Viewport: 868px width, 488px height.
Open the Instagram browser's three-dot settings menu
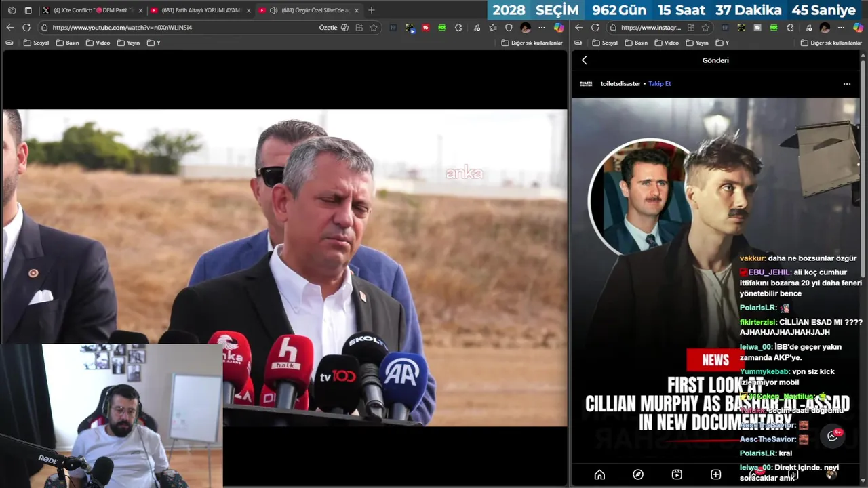click(841, 28)
